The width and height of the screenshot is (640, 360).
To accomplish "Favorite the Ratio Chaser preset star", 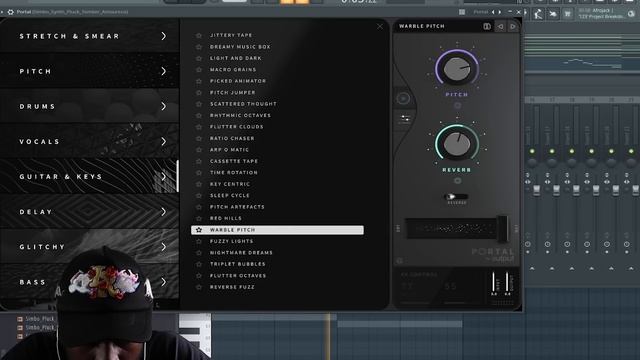I will click(199, 138).
